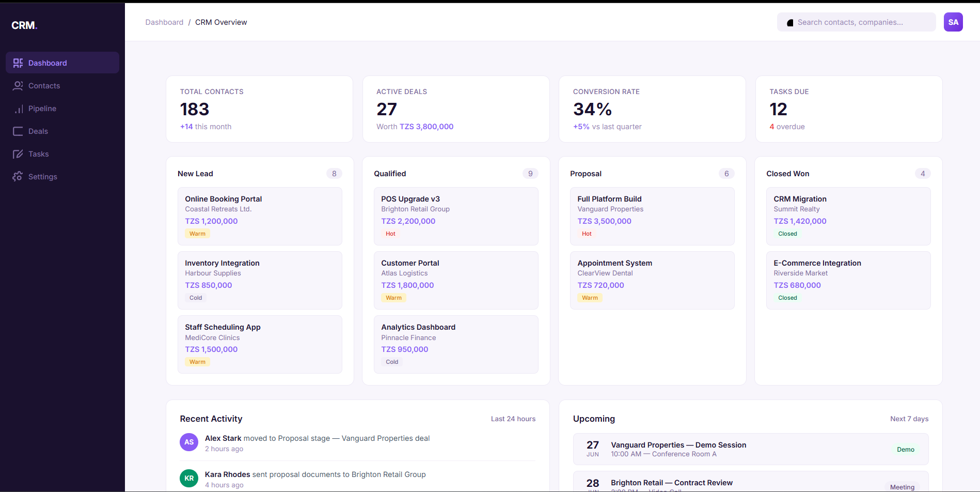Open the Inventory Integration deal card
Viewport: 980px width, 492px height.
click(x=260, y=280)
